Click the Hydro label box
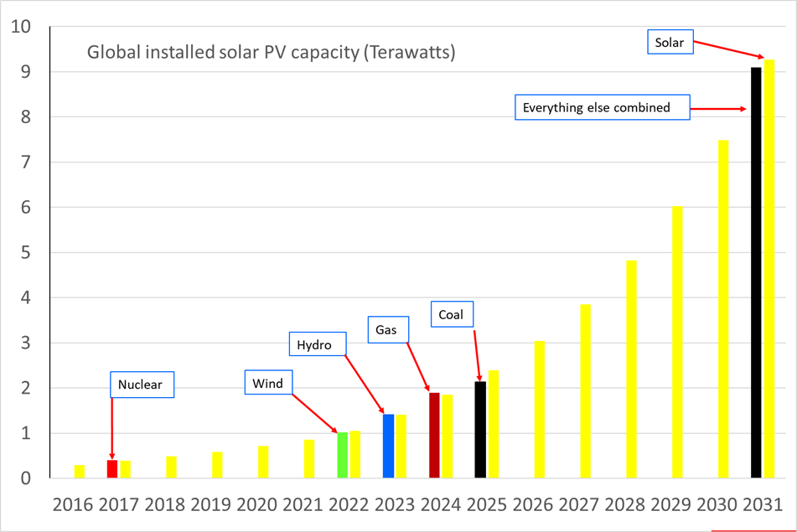The height and width of the screenshot is (532, 797). coord(318,344)
